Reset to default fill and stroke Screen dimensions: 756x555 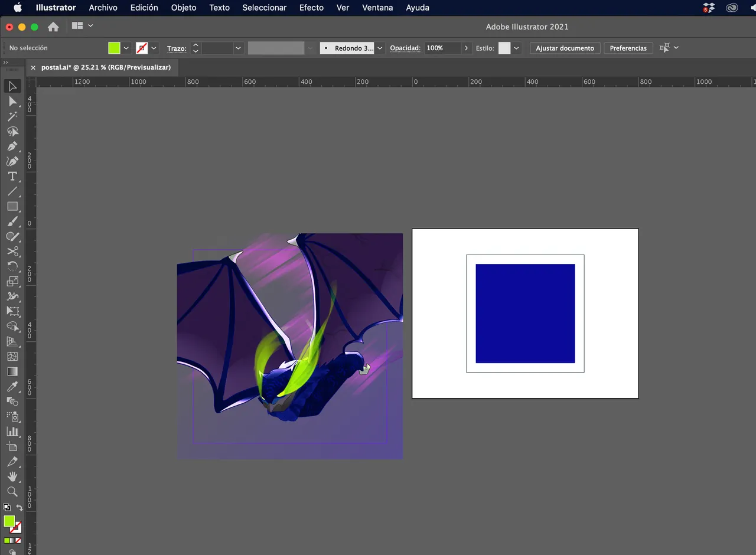[x=6, y=507]
